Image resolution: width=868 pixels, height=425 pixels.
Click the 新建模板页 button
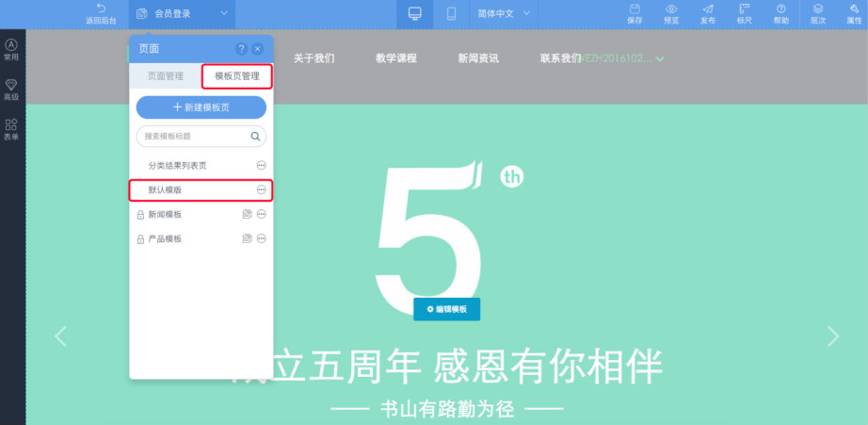click(x=201, y=107)
